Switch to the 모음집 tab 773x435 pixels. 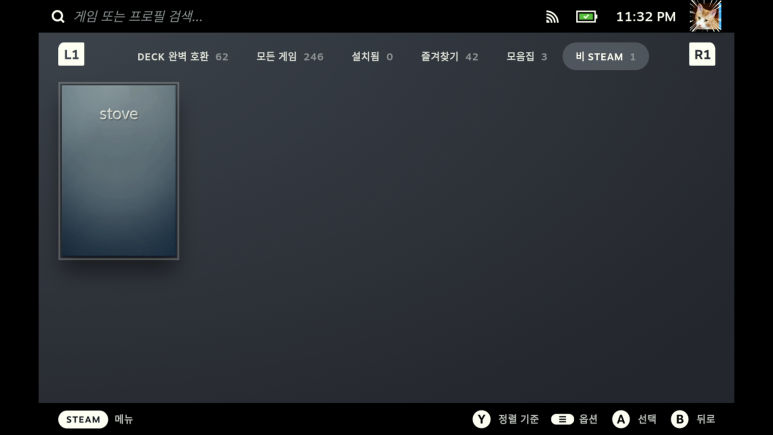click(527, 57)
